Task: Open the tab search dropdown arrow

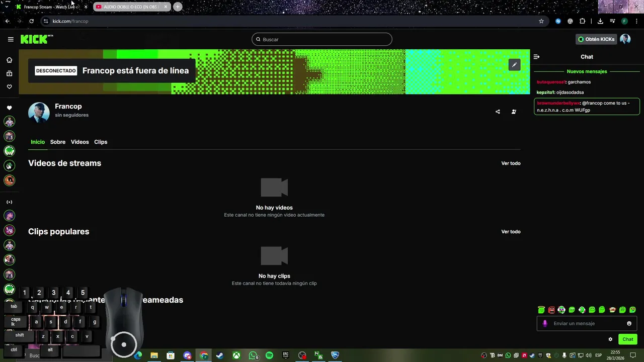Action: [x=6, y=7]
